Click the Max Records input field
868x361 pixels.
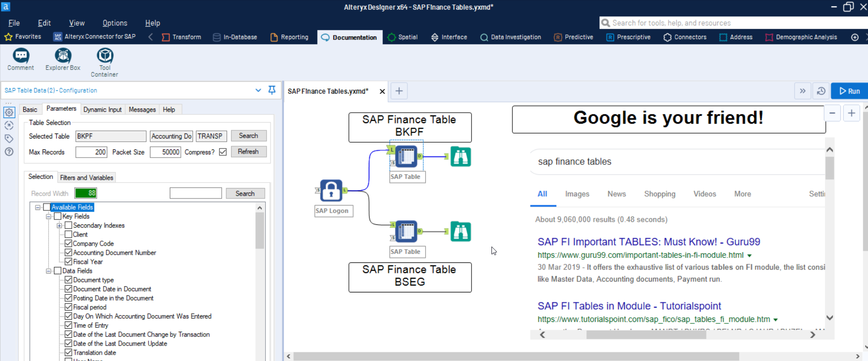[x=91, y=152]
